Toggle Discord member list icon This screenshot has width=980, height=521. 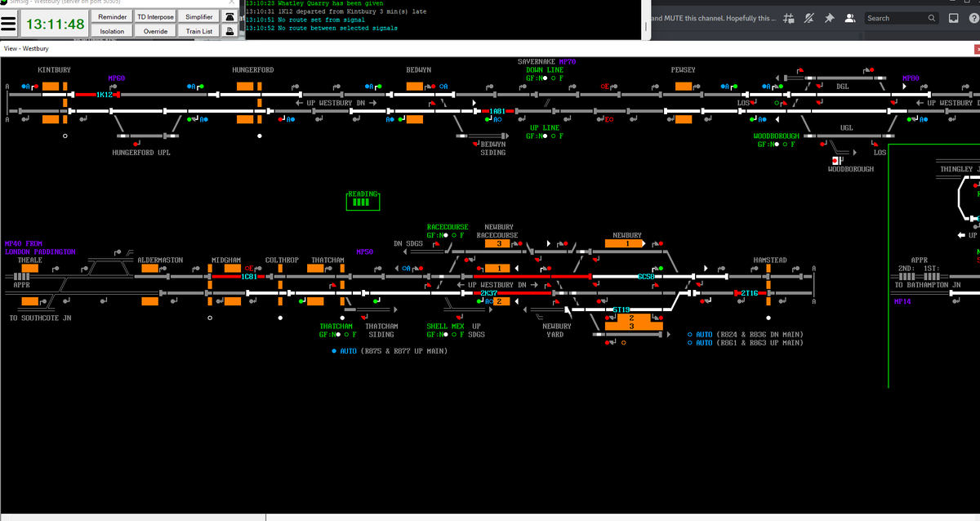[x=850, y=18]
